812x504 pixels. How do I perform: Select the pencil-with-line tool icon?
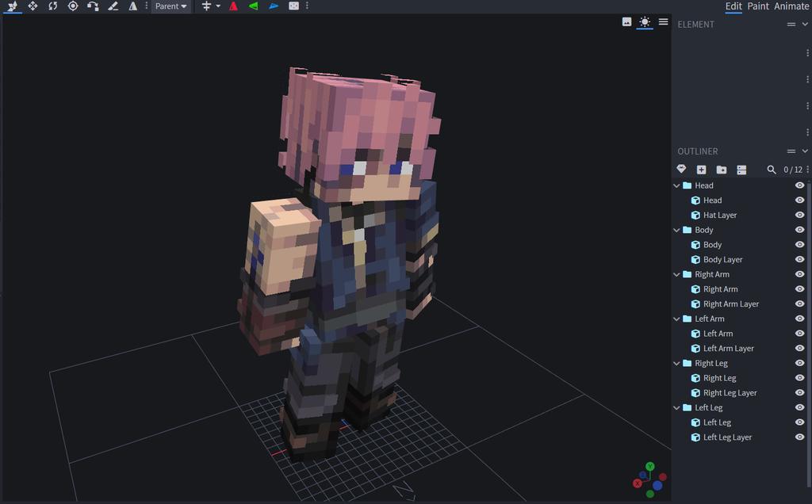tap(113, 6)
